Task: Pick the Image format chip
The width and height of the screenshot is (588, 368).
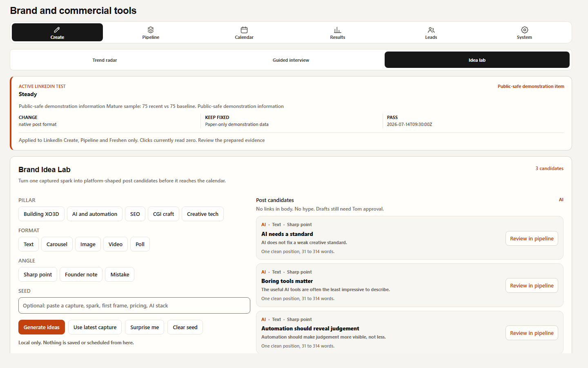Action: 88,244
